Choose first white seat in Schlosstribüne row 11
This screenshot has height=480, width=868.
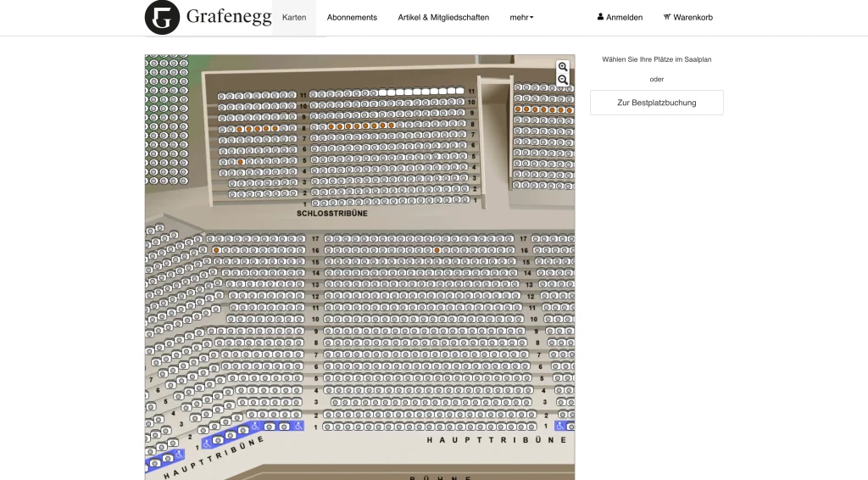point(381,92)
